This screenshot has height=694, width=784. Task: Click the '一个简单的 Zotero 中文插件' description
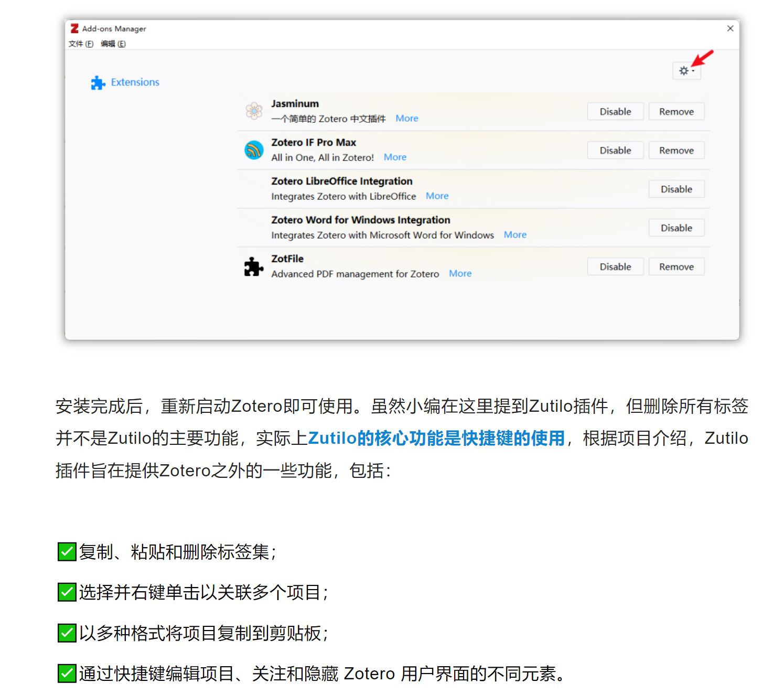328,119
